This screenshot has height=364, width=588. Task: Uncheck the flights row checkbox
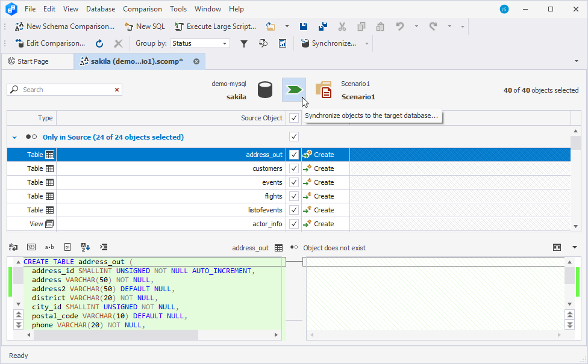[294, 196]
